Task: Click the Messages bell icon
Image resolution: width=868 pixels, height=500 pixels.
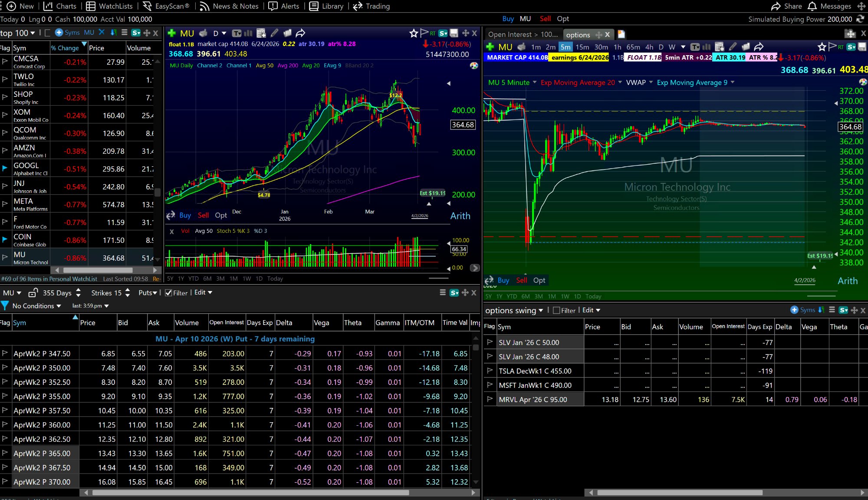Action: click(811, 6)
